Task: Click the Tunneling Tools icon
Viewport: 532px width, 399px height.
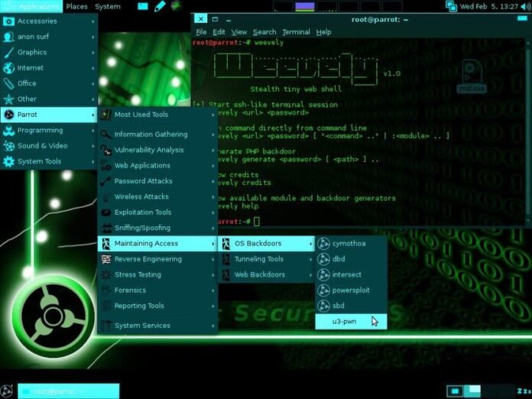Action: 225,259
